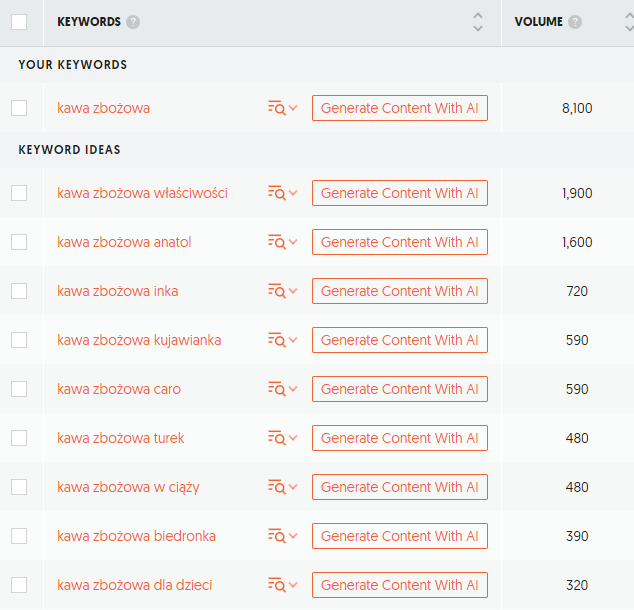Open the kawa zbożowa dla dzieci keyword link

coord(135,585)
